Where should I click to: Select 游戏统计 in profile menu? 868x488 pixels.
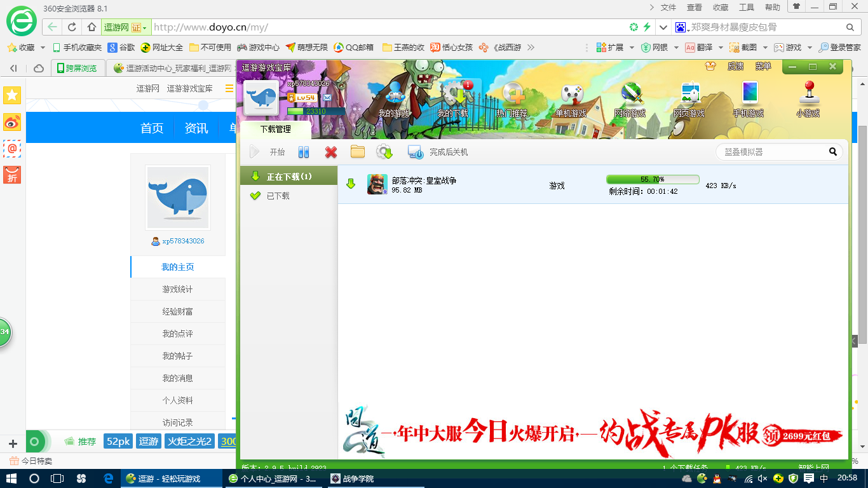[x=178, y=289]
